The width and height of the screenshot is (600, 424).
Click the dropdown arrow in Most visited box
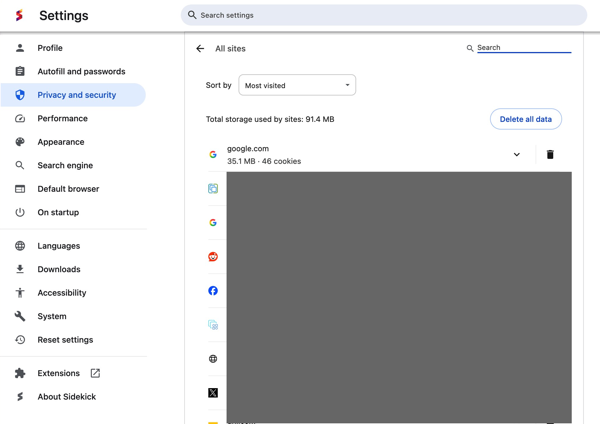[x=347, y=85]
